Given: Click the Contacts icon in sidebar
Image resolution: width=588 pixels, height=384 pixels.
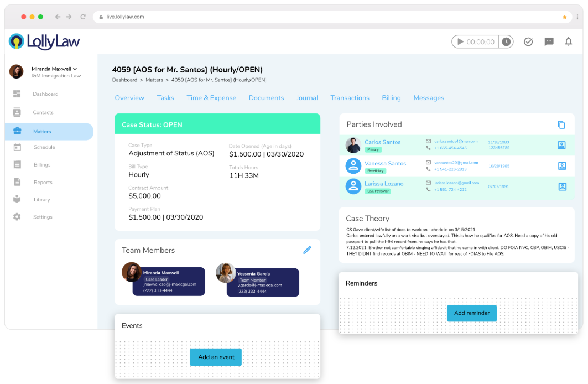Looking at the screenshot, I should pyautogui.click(x=17, y=112).
